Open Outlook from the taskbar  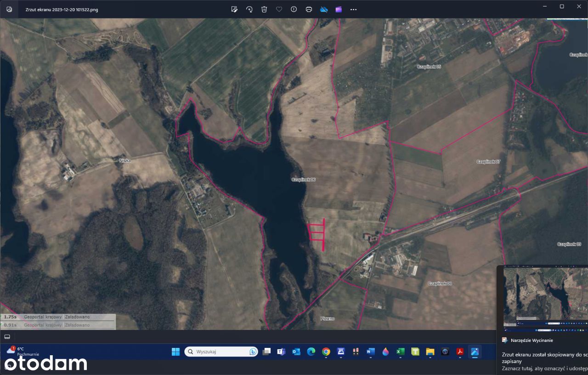[x=296, y=352]
